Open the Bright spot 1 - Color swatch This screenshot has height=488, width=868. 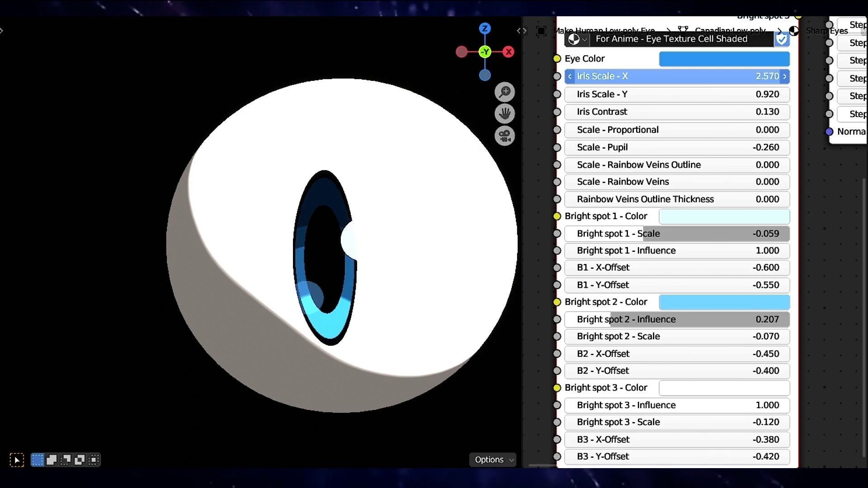tap(724, 216)
